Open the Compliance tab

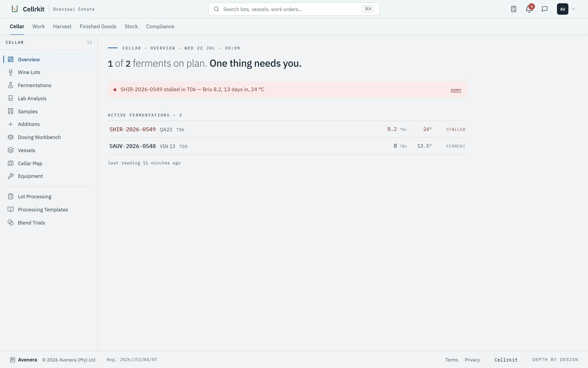point(160,26)
